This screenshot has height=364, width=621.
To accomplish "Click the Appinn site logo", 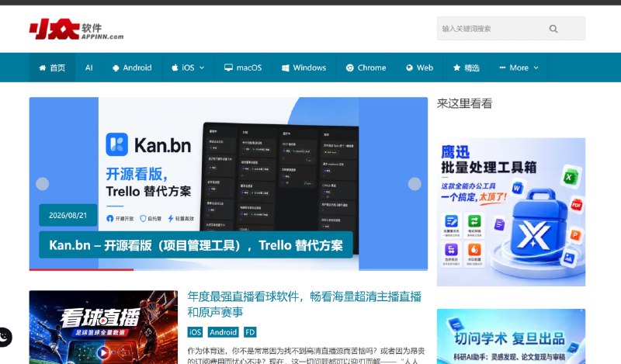I will click(x=76, y=29).
